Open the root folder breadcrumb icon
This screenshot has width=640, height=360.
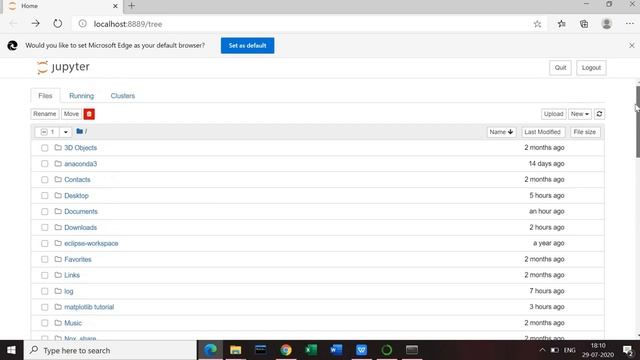(80, 131)
